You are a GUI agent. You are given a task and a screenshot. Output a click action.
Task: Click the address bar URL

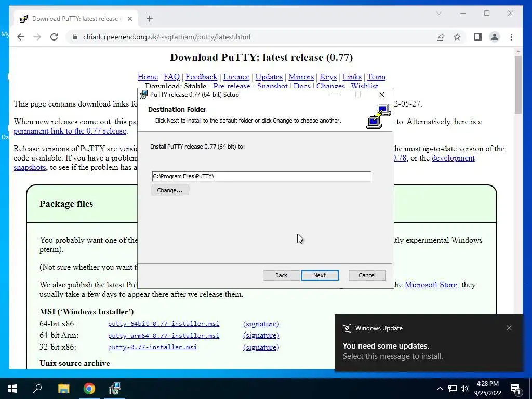pyautogui.click(x=167, y=37)
